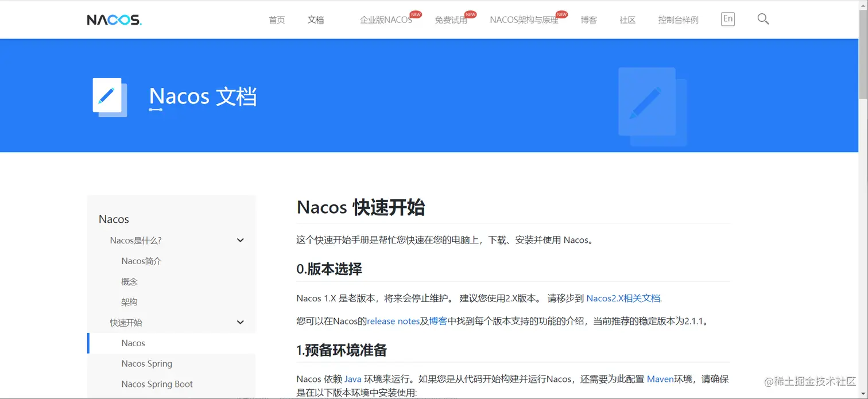The image size is (868, 399).
Task: Collapse the 快速开始 section chevron
Action: click(241, 323)
